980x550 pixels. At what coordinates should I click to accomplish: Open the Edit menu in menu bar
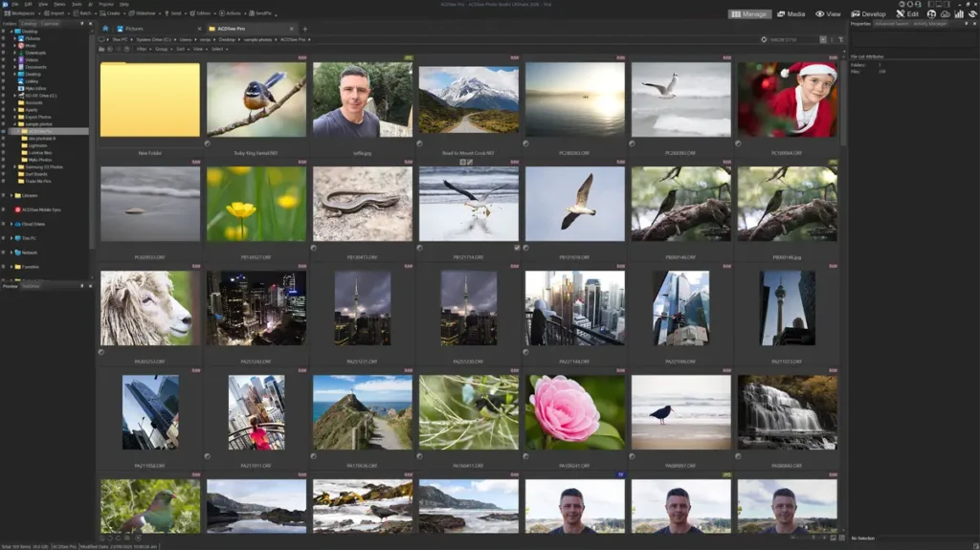(28, 4)
